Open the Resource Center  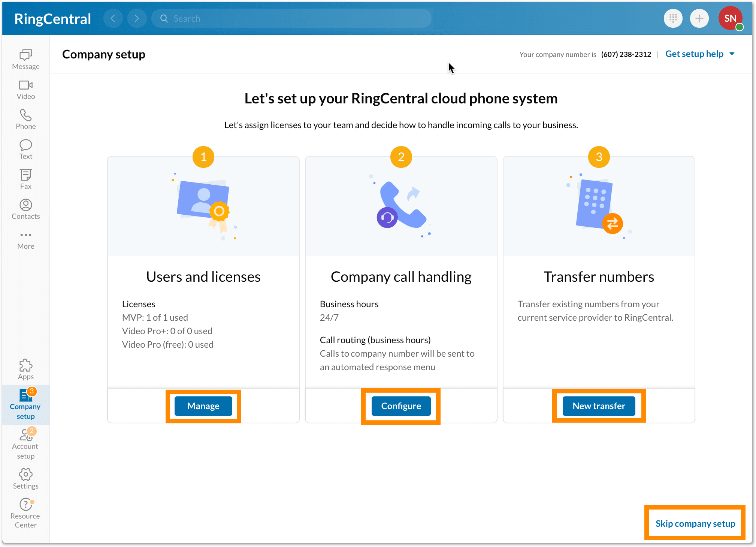click(x=25, y=510)
